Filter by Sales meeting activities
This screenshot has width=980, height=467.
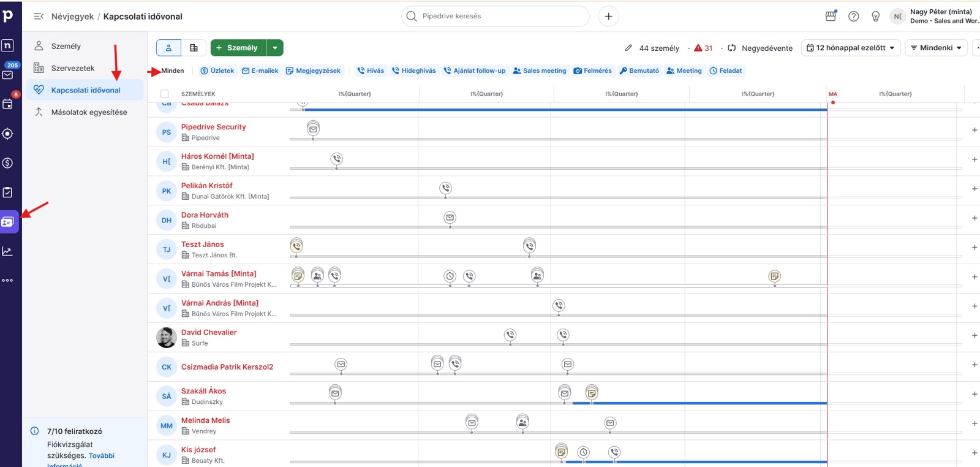click(x=540, y=70)
